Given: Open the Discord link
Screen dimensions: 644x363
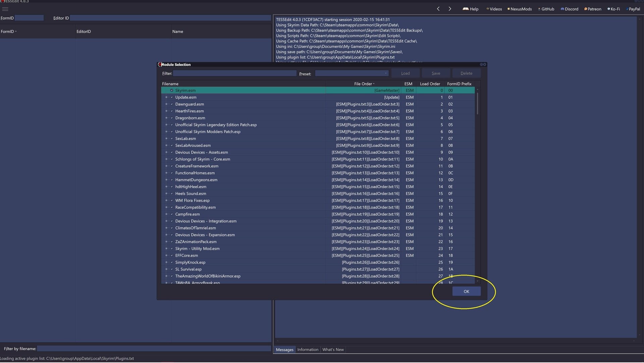Looking at the screenshot, I should pyautogui.click(x=570, y=9).
